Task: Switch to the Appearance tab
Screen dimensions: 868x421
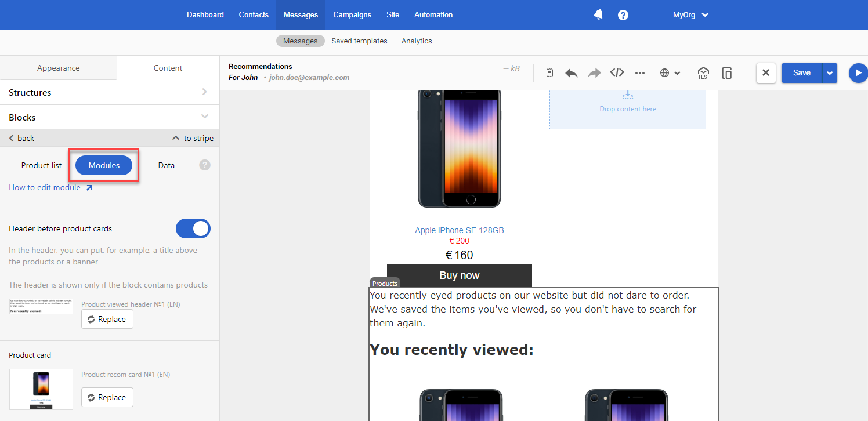Action: [58, 68]
